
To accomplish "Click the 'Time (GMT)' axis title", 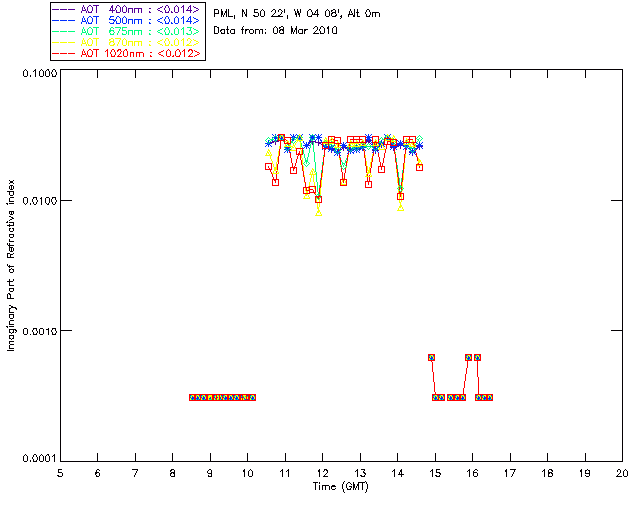I will [x=340, y=487].
